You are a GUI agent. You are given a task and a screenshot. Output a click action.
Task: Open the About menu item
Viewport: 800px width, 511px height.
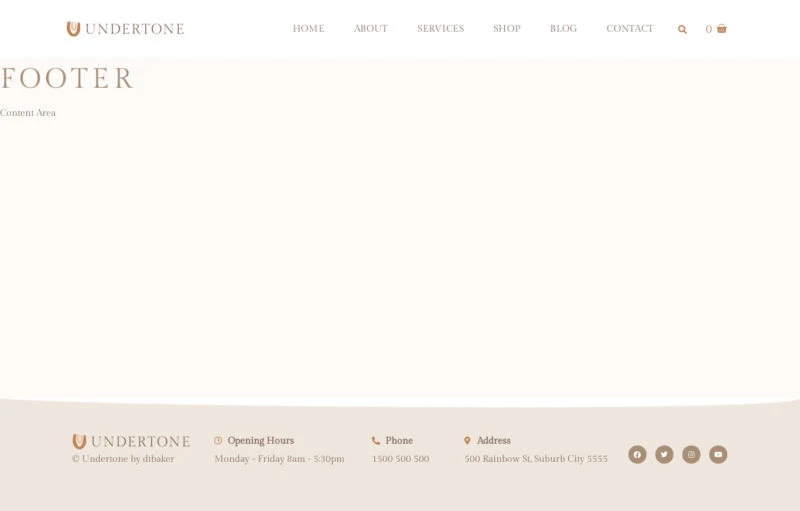[371, 29]
